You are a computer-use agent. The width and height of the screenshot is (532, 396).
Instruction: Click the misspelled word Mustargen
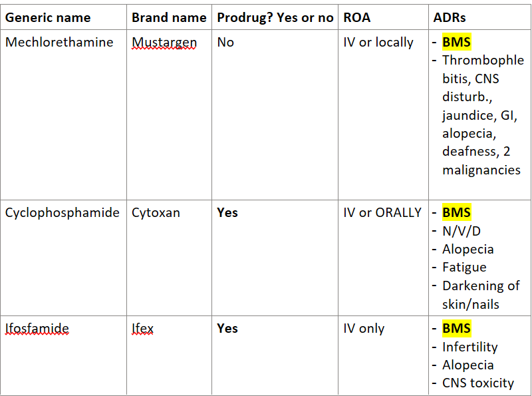[x=164, y=43]
